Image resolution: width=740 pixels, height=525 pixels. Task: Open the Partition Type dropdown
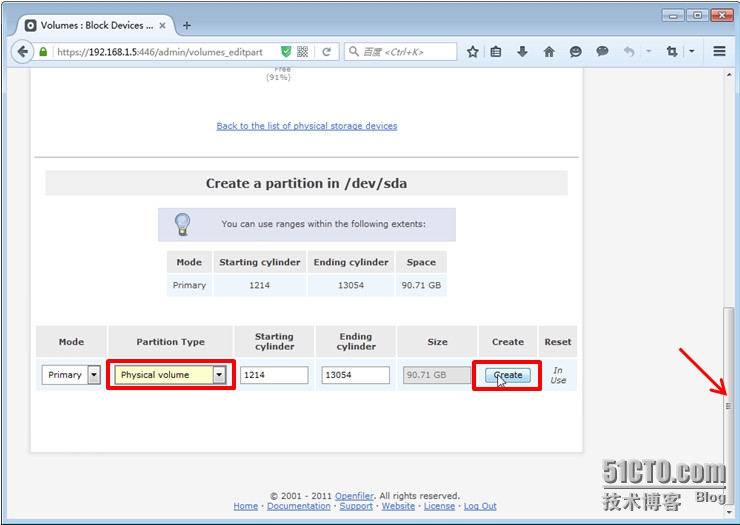tap(170, 375)
